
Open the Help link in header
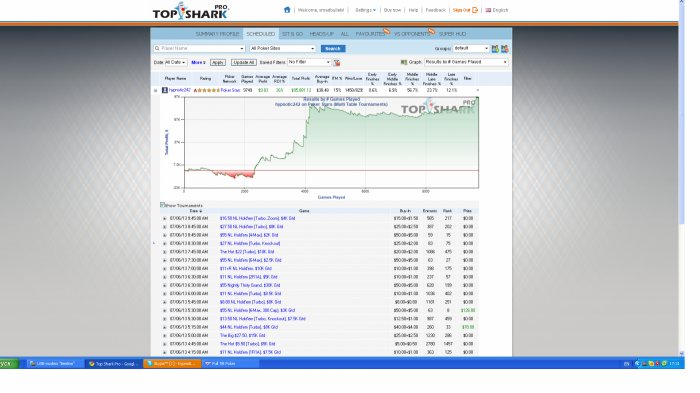tap(413, 10)
